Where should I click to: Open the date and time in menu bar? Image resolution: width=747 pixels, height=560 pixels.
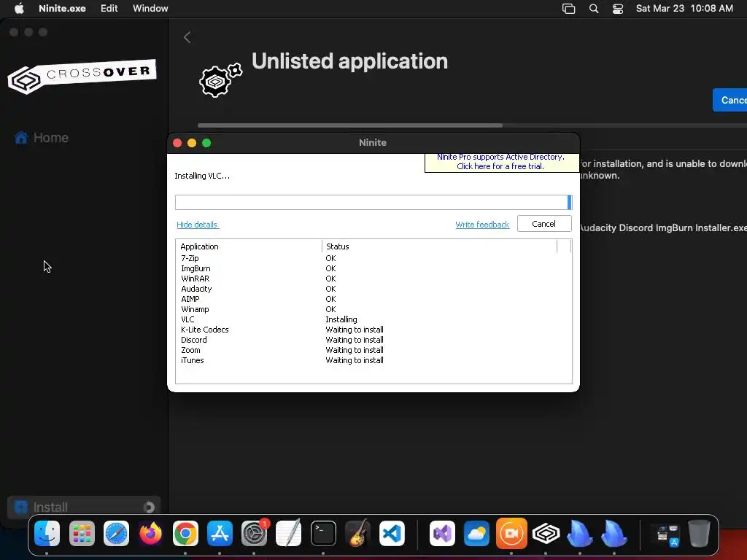[x=684, y=9]
